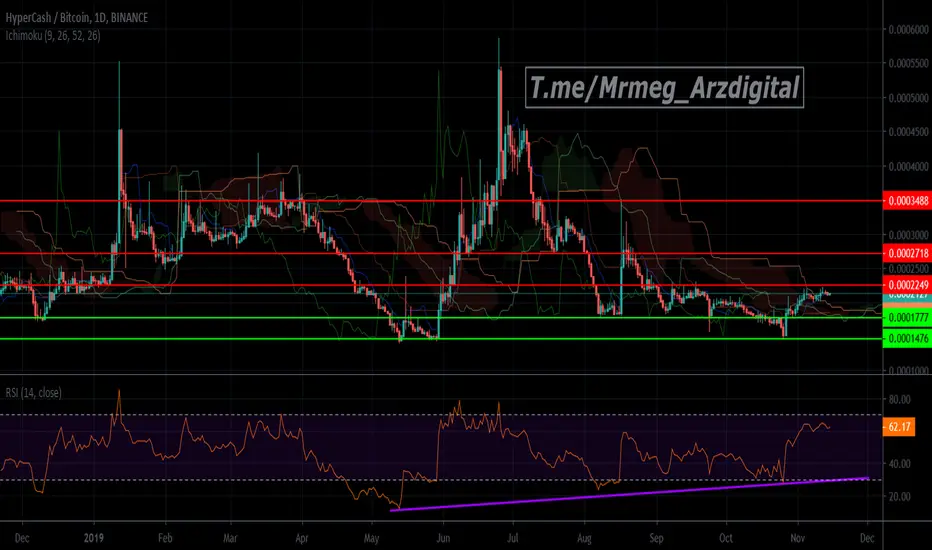This screenshot has width=932, height=550.
Task: Click the 0.0003488 red price label
Action: click(908, 201)
